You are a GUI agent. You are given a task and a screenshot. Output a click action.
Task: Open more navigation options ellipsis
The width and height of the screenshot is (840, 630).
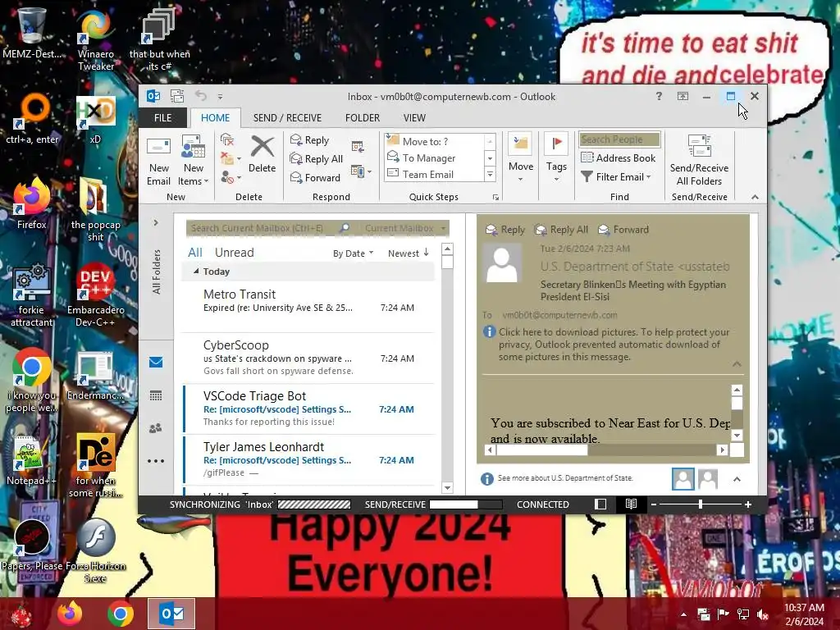(156, 461)
